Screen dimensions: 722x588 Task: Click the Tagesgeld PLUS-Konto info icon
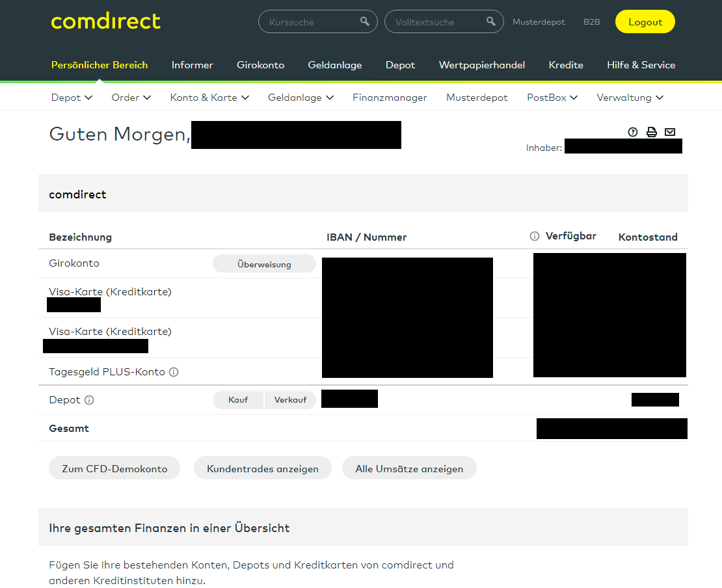click(172, 372)
